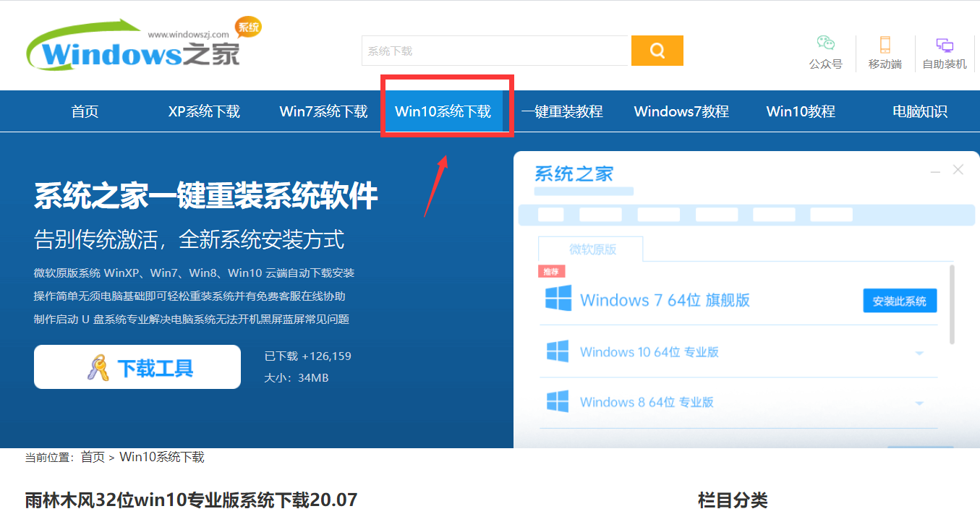Click the 安装此系统 button

click(x=899, y=301)
